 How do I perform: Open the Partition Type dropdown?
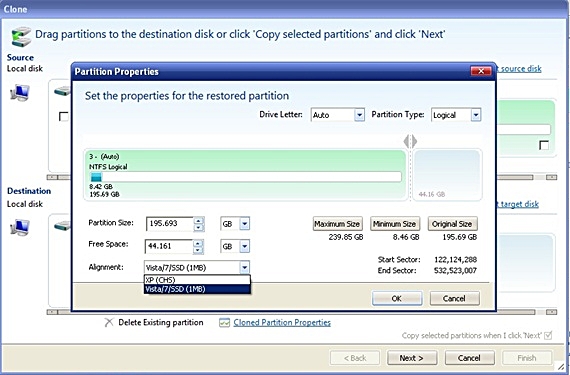tap(475, 115)
